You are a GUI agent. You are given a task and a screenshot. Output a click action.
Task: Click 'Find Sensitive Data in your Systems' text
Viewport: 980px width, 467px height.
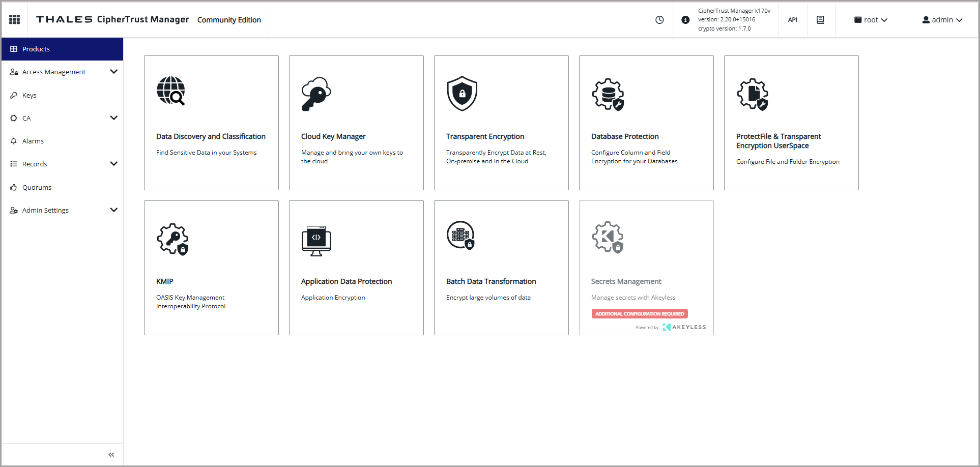pyautogui.click(x=206, y=153)
